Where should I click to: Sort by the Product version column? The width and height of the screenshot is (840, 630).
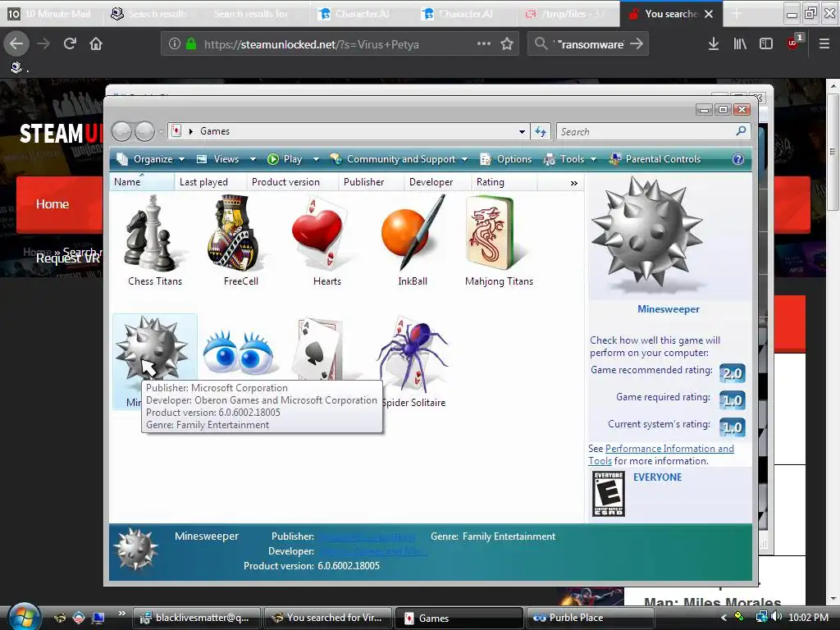point(292,182)
